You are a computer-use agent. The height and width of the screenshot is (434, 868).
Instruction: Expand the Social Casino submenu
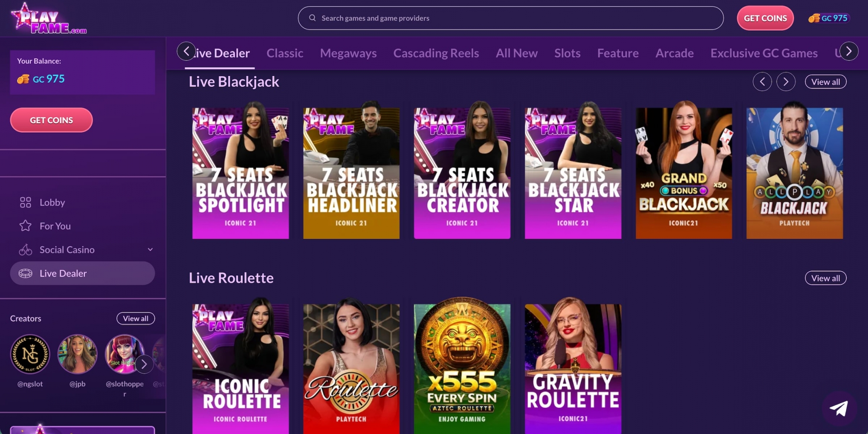pyautogui.click(x=150, y=250)
